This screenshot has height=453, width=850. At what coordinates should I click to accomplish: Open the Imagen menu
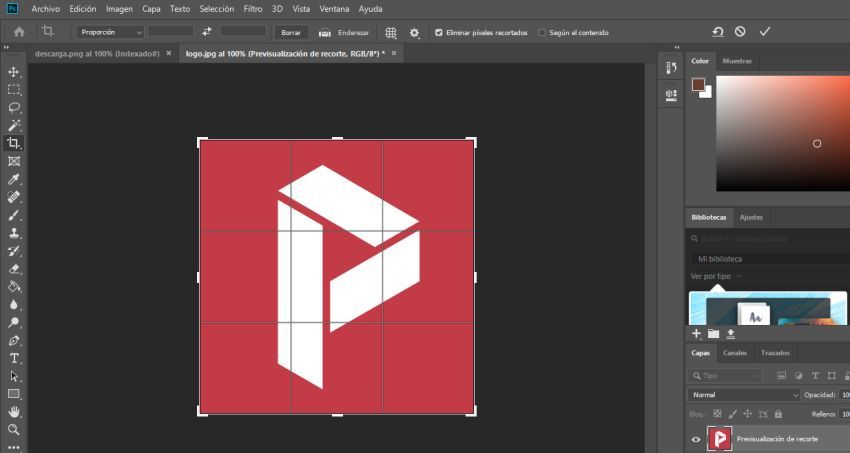119,9
